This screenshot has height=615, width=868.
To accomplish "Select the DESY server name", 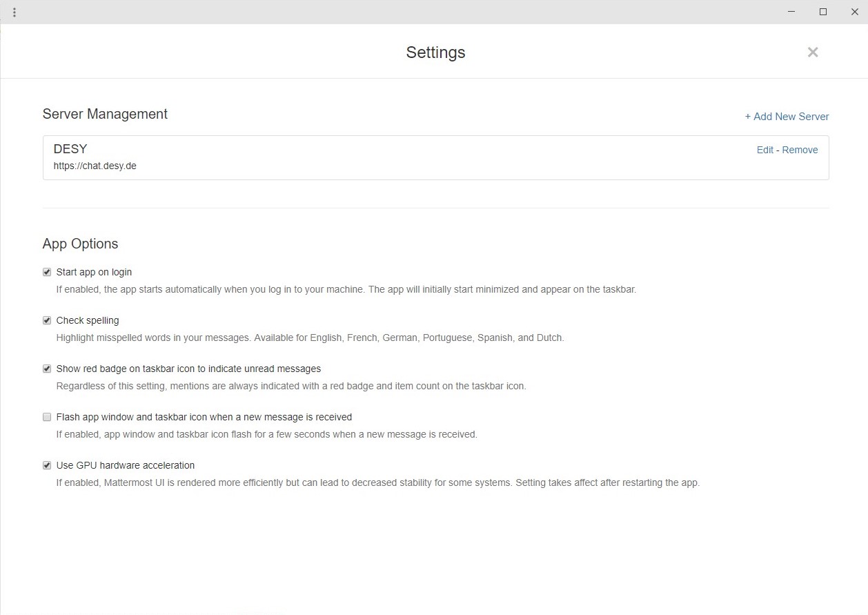I will tap(70, 149).
